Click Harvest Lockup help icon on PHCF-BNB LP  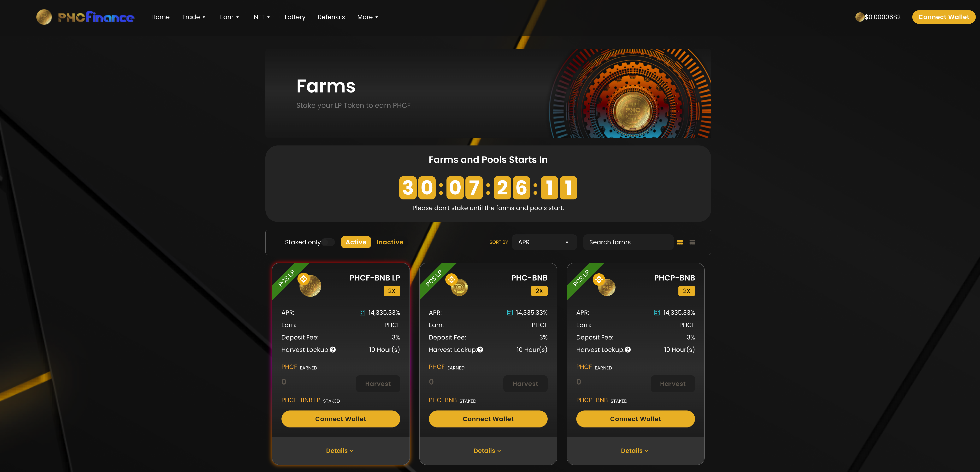click(333, 350)
